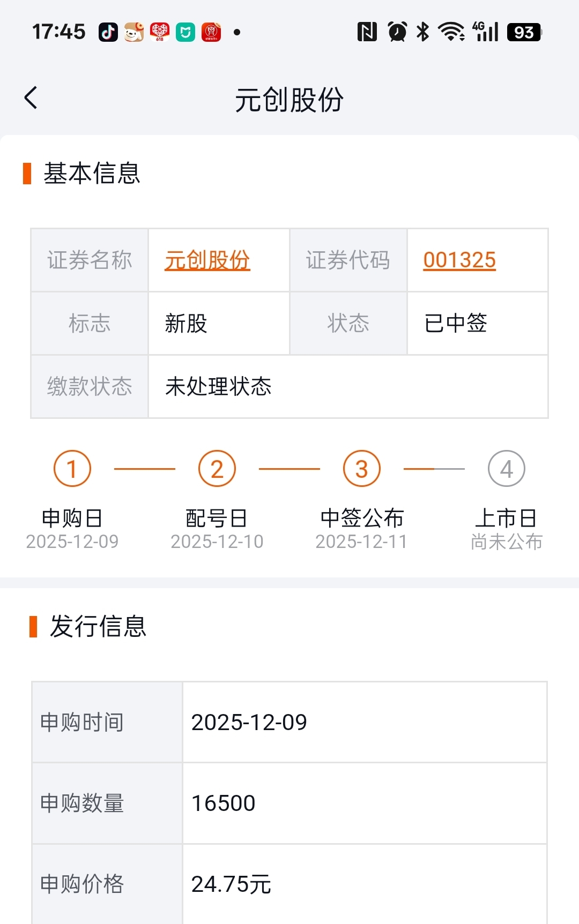Tap the 已中签 status value
Screen dimensions: 579x924
[x=456, y=324]
